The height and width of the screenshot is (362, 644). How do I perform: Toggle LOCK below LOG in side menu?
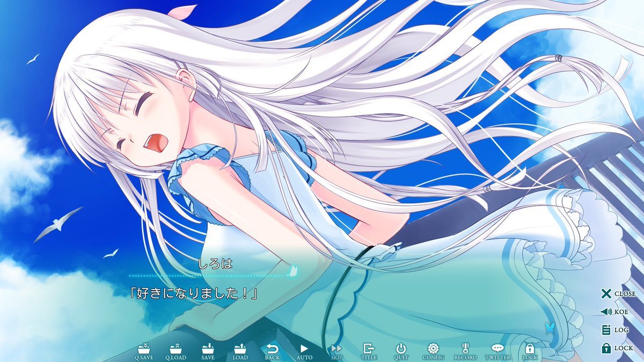pyautogui.click(x=617, y=348)
